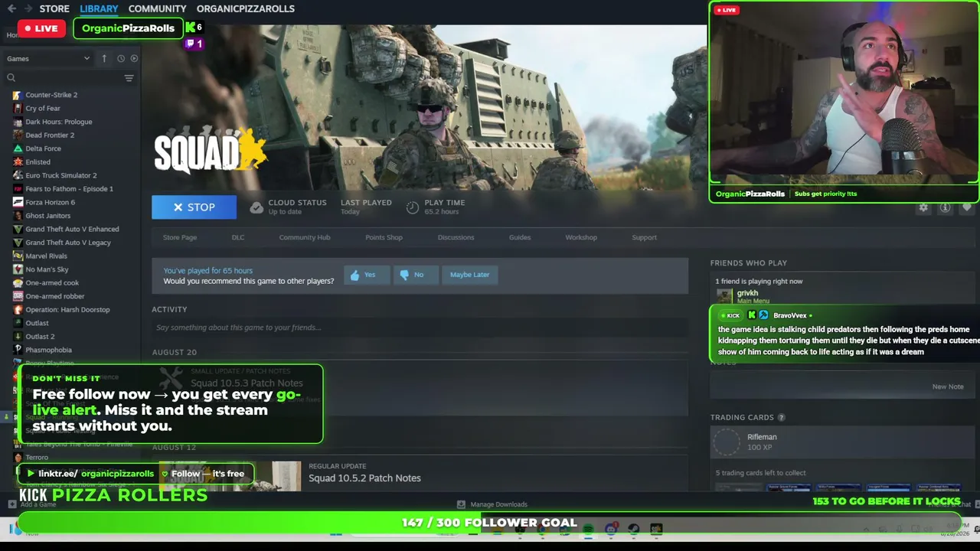Open the Guides tab
The image size is (980, 551).
[x=520, y=237]
